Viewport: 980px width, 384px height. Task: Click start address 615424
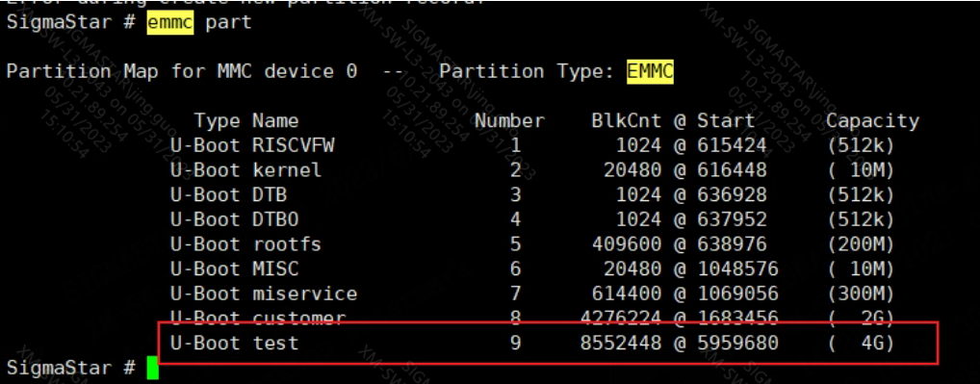click(732, 146)
